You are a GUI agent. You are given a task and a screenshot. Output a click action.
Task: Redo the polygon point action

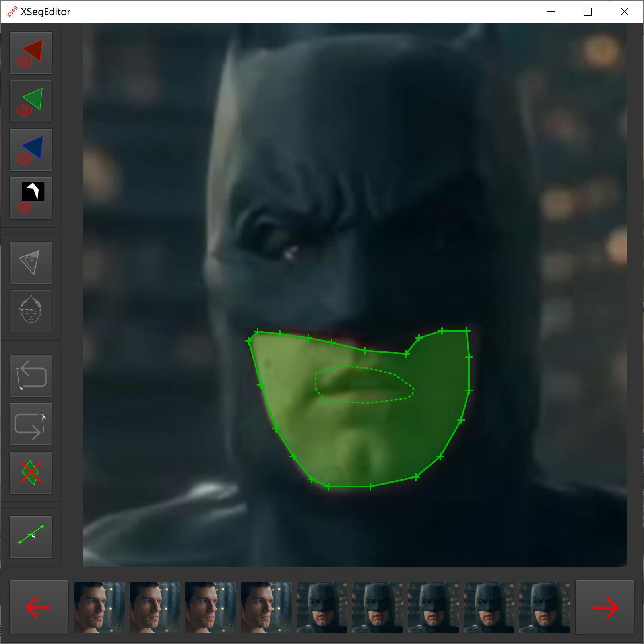31,424
